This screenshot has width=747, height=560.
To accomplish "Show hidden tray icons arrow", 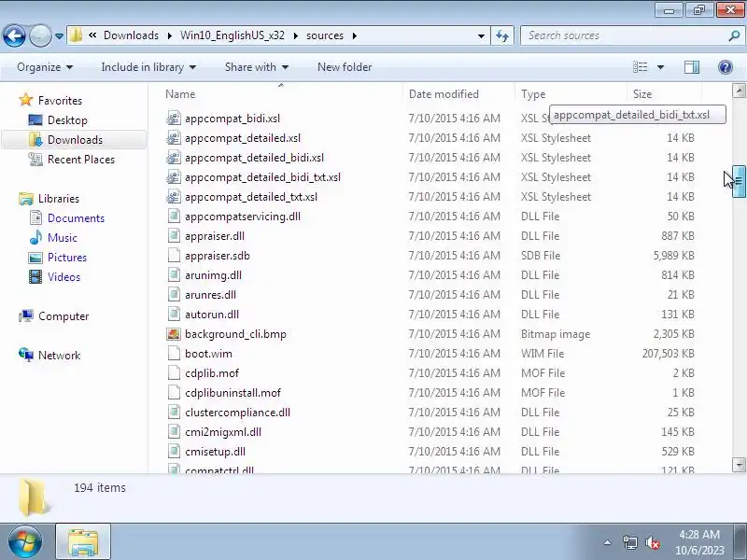I will (x=607, y=542).
